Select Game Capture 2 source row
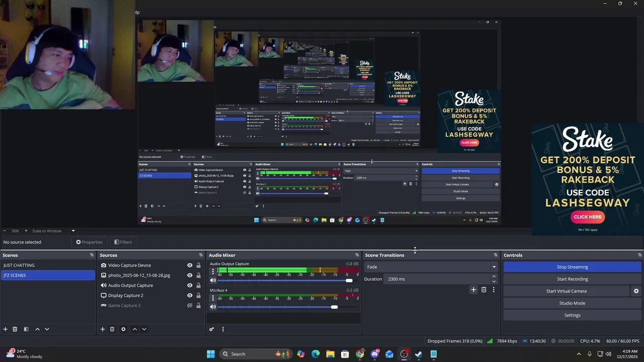 point(151,306)
